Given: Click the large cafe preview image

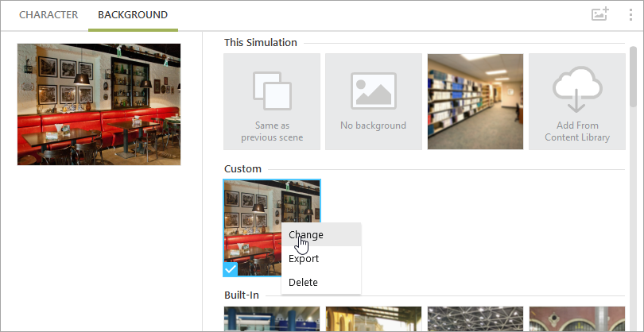Looking at the screenshot, I should 99,104.
